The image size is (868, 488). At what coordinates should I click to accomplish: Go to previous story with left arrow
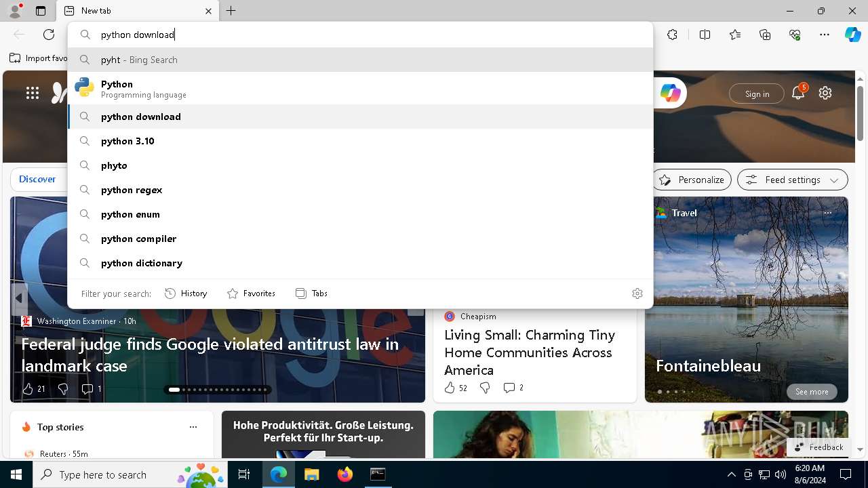tap(18, 298)
